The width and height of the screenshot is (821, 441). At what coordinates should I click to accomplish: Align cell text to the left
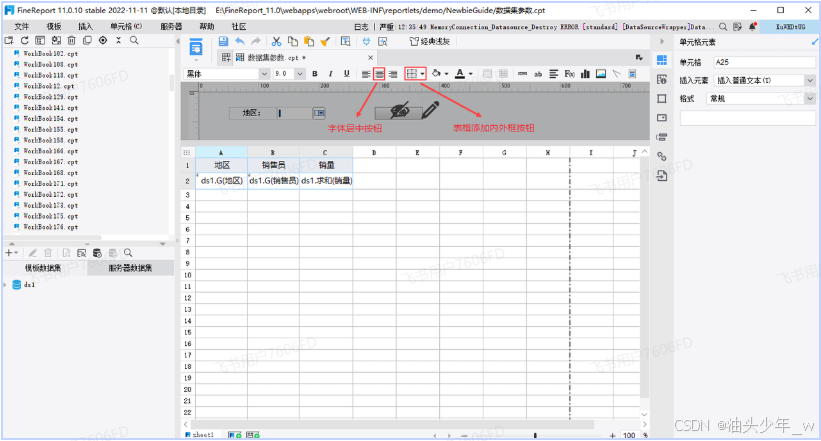pyautogui.click(x=365, y=74)
